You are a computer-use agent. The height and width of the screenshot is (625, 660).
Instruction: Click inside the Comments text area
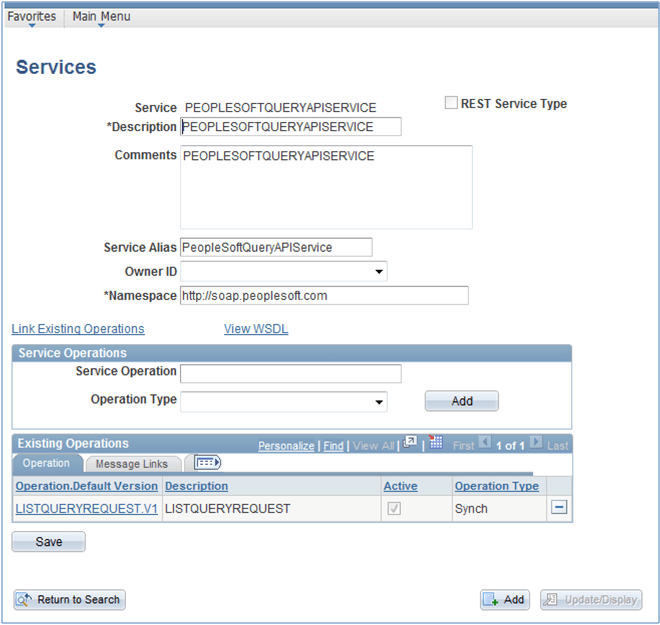click(x=326, y=187)
